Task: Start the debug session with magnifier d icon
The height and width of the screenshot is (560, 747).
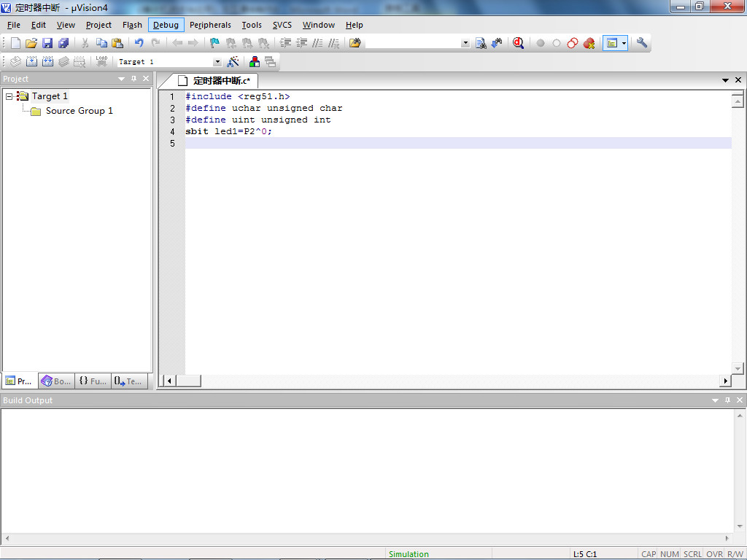Action: coord(519,43)
